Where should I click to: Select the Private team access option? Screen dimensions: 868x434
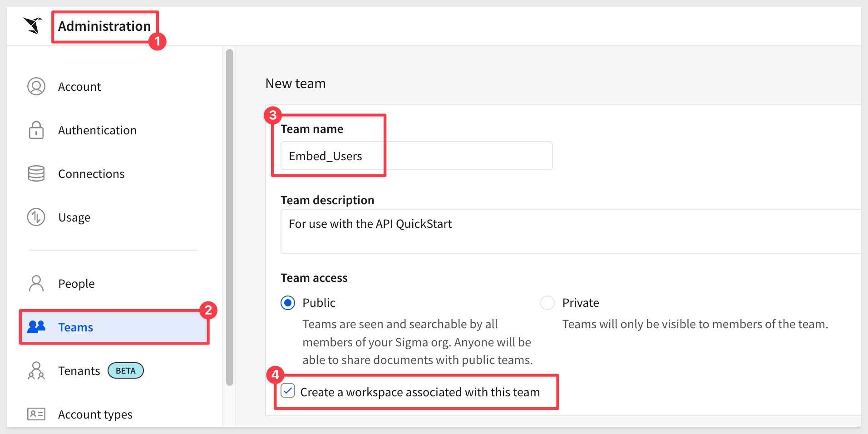tap(547, 303)
